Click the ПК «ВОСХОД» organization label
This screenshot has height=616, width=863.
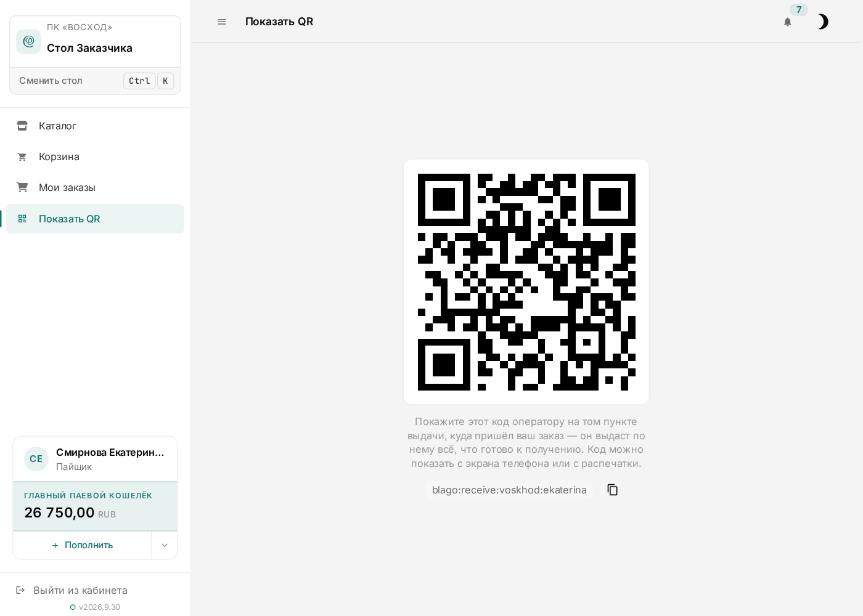tap(80, 27)
